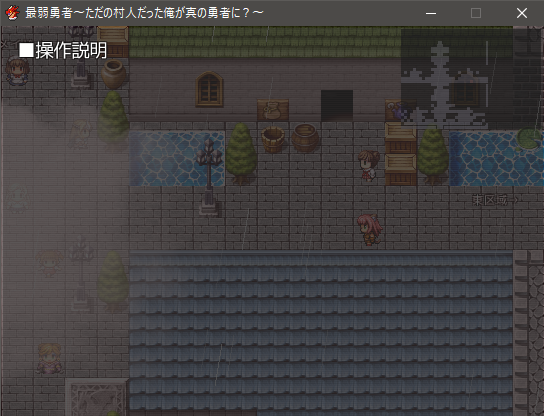The image size is (544, 416).
Task: Click the lily pad on the right pond
Action: click(529, 139)
